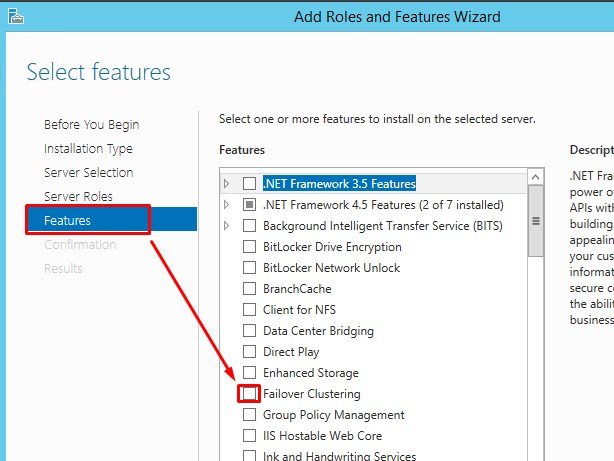Navigate to the Server Roles step
Screen dimensions: 614x461
coord(78,197)
